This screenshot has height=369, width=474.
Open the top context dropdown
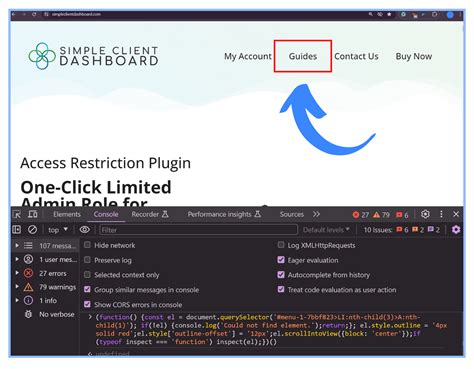(58, 230)
